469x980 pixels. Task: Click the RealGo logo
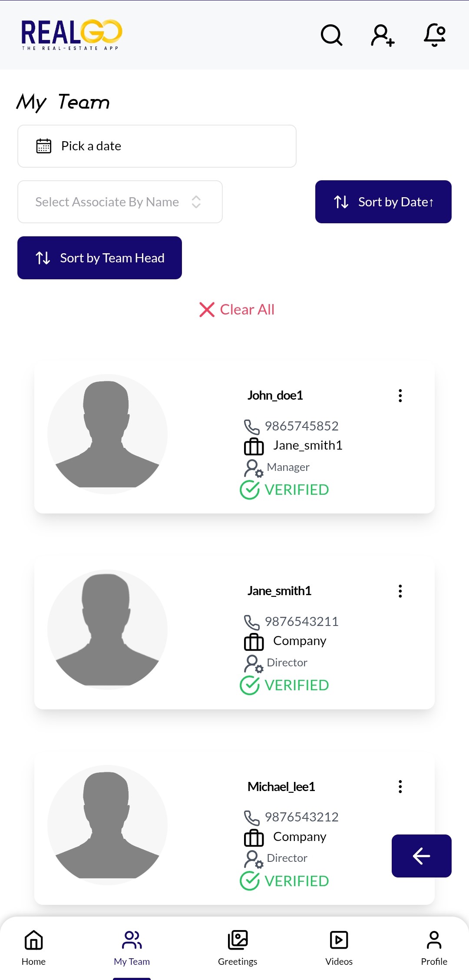72,35
